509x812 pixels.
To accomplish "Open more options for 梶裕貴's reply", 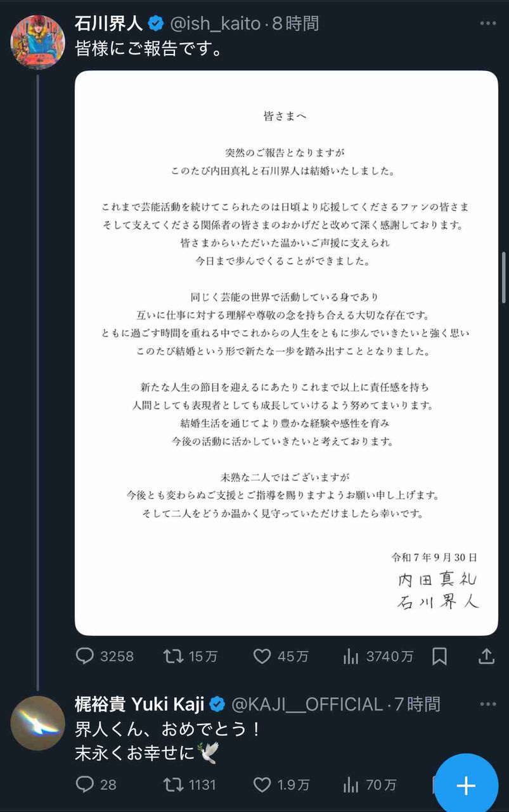I will pyautogui.click(x=487, y=704).
